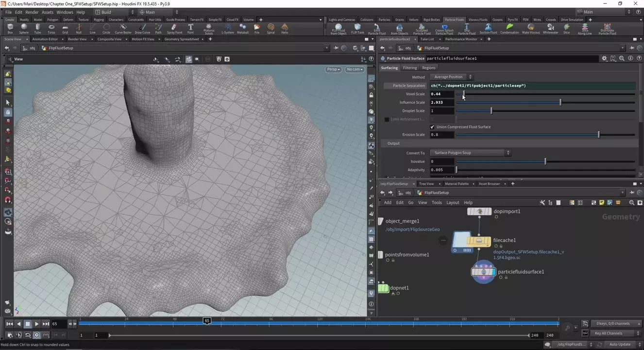This screenshot has height=350, width=644.
Task: Click the Play forward button
Action: [x=36, y=324]
